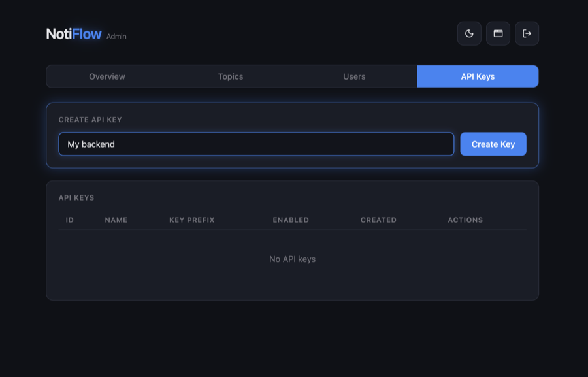Click the NAME column header
This screenshot has height=377, width=588.
click(116, 220)
